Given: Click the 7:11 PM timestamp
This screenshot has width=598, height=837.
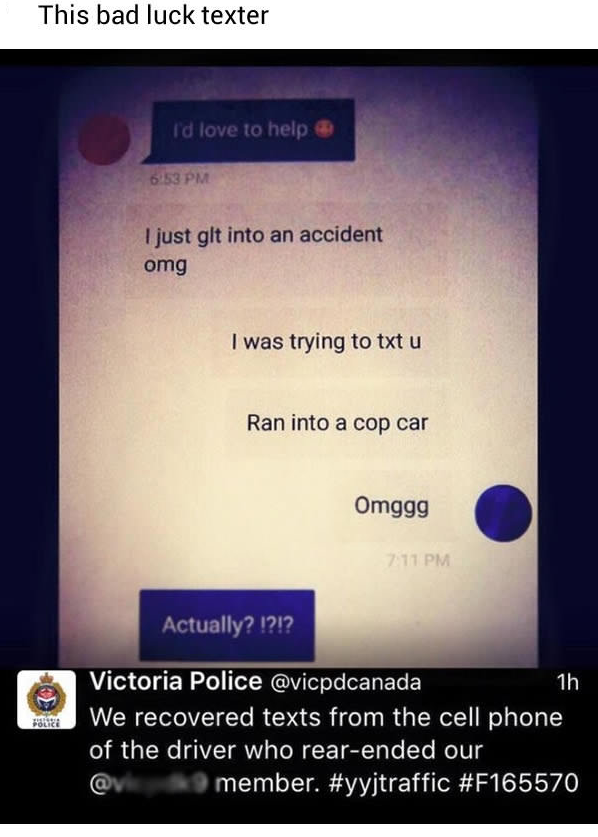Looking at the screenshot, I should point(418,560).
